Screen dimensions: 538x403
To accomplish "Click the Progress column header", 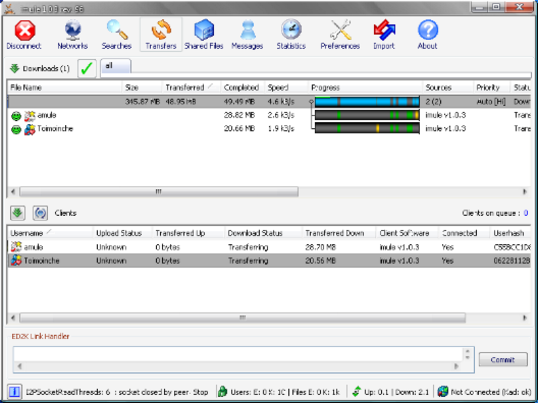I will tap(365, 87).
